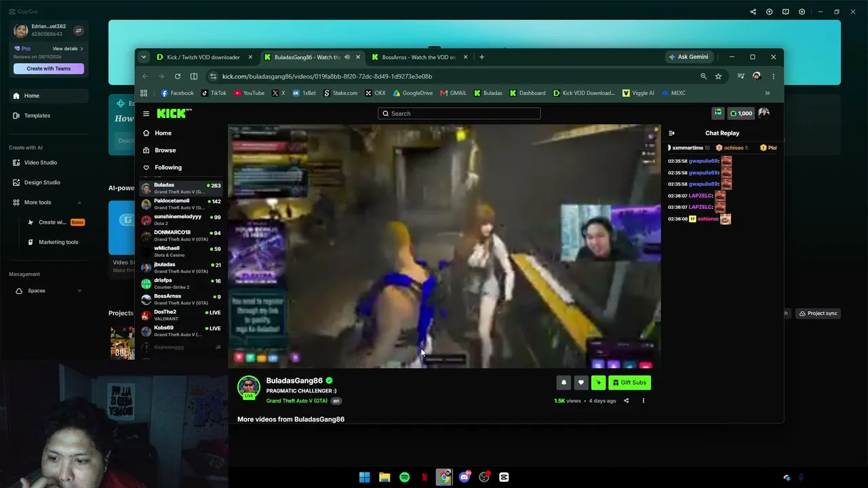Open the Chrome profile avatar
Viewport: 868px width, 488px height.
[757, 77]
